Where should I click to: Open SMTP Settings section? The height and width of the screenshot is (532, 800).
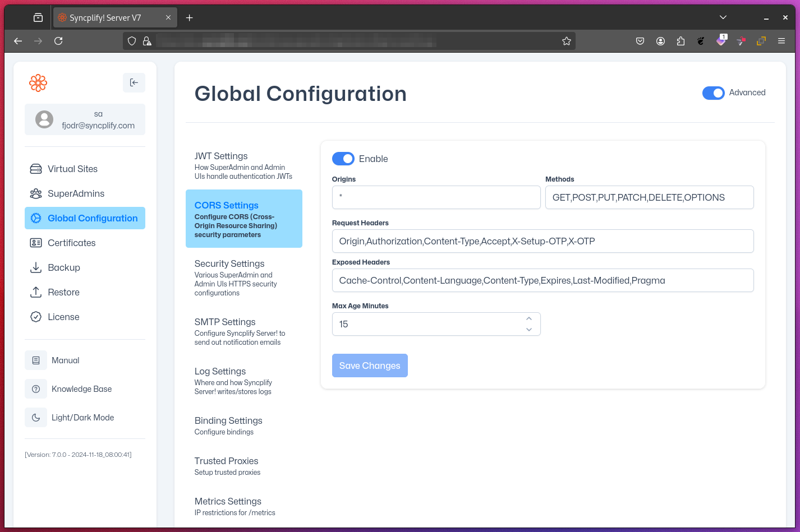coord(244,331)
